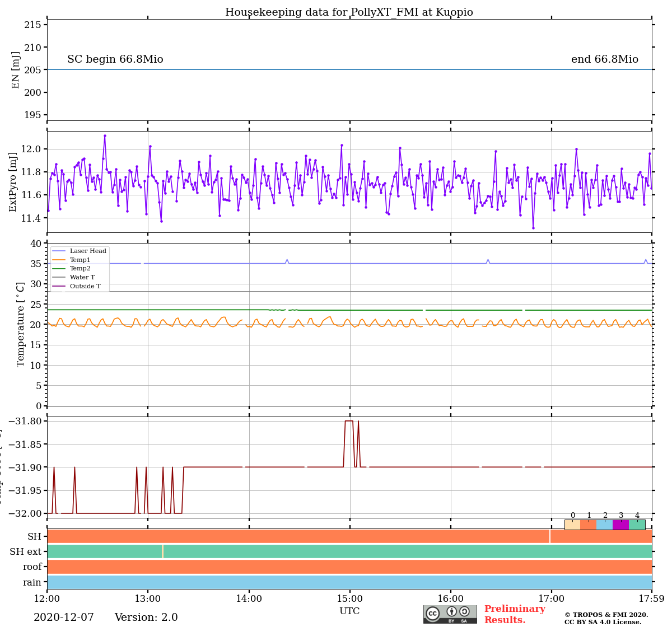This screenshot has width=672, height=627.
Task: Click the UTC x-axis label
Action: point(349,611)
